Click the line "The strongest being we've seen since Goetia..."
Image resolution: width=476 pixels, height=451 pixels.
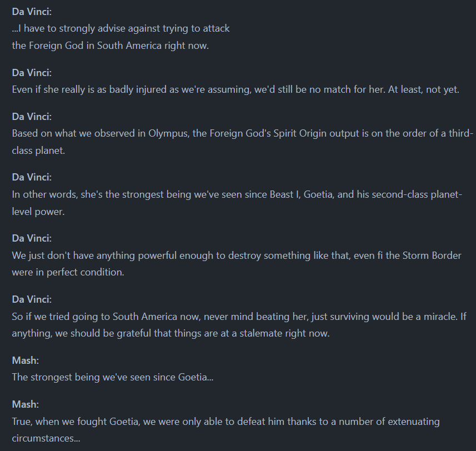(113, 377)
